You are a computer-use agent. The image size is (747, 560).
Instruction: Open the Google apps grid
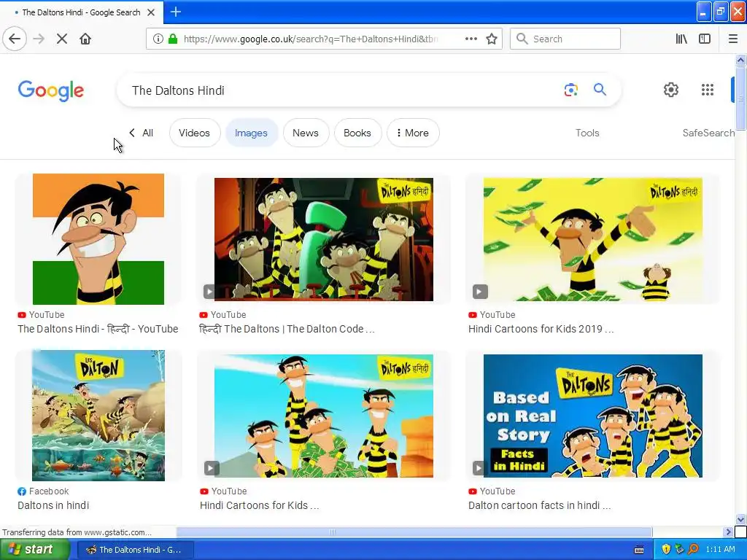click(x=708, y=90)
